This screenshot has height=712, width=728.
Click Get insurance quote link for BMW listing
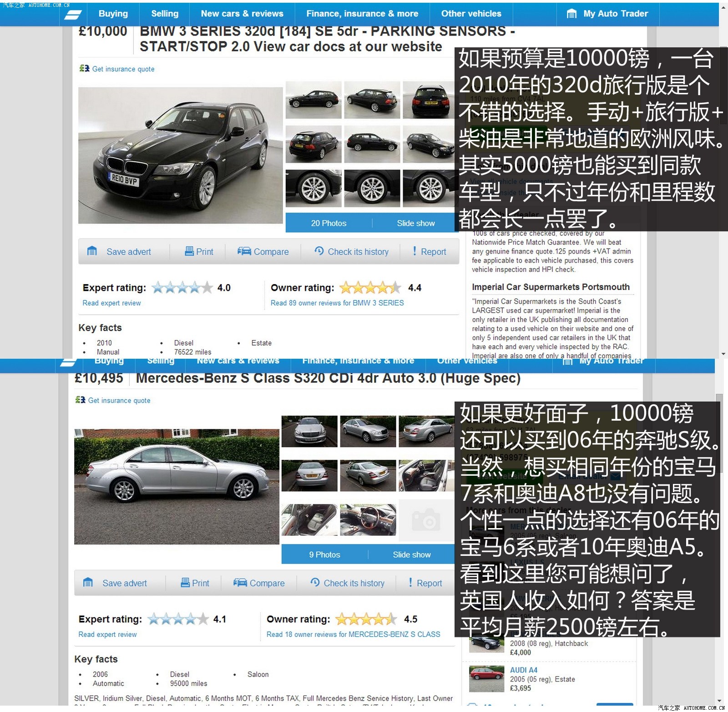pos(123,69)
